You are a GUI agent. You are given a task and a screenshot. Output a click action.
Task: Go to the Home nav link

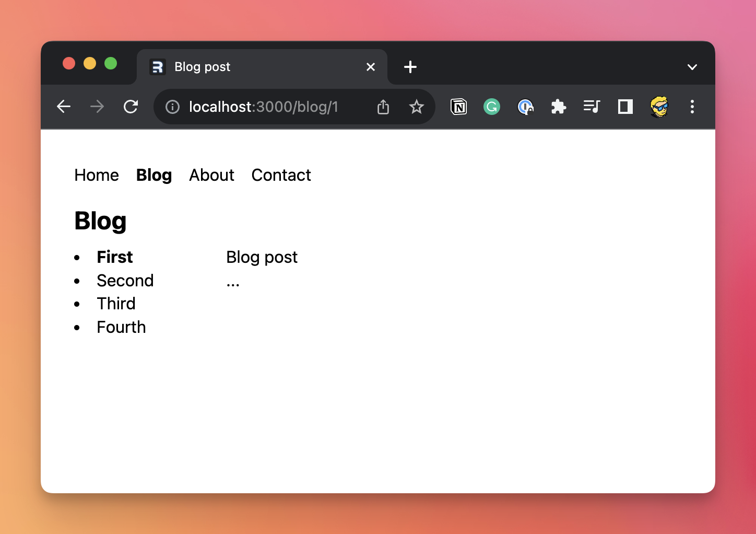point(97,175)
